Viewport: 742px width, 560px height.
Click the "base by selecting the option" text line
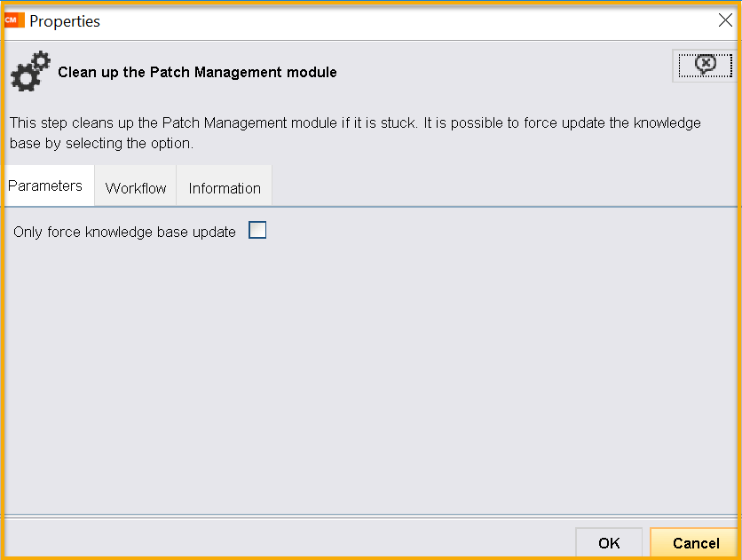[101, 143]
